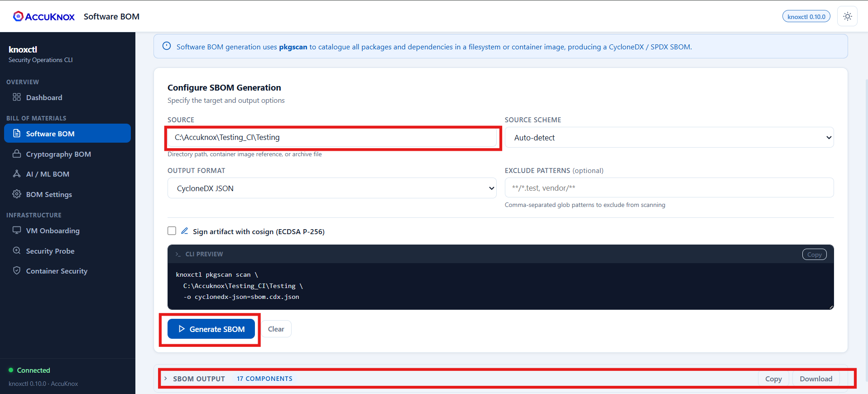Image resolution: width=868 pixels, height=394 pixels.
Task: Click the AccuKnox logo
Action: click(44, 16)
